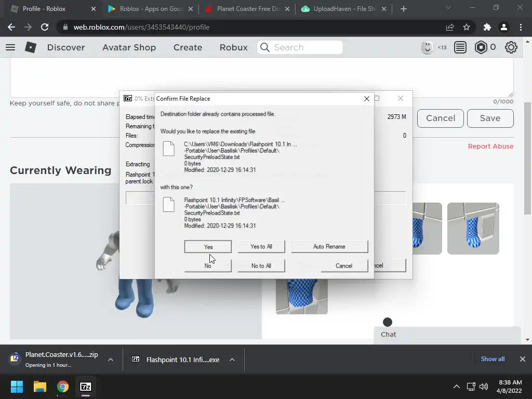Screen dimensions: 532x399
Task: Bookmark this page with star
Action: (x=467, y=27)
